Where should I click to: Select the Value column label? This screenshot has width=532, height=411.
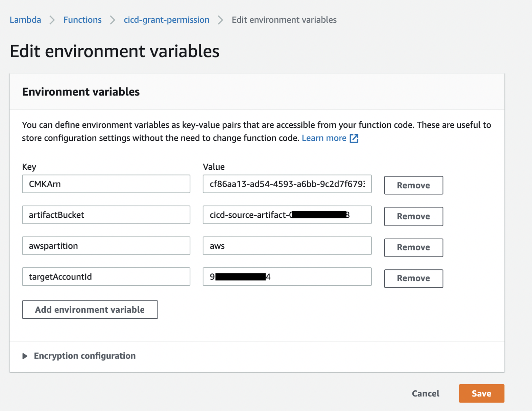(214, 167)
